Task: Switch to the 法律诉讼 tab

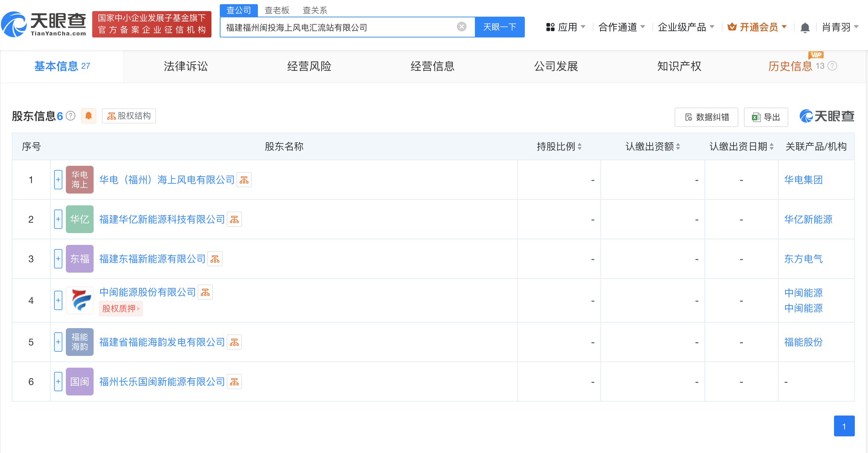Action: tap(186, 66)
